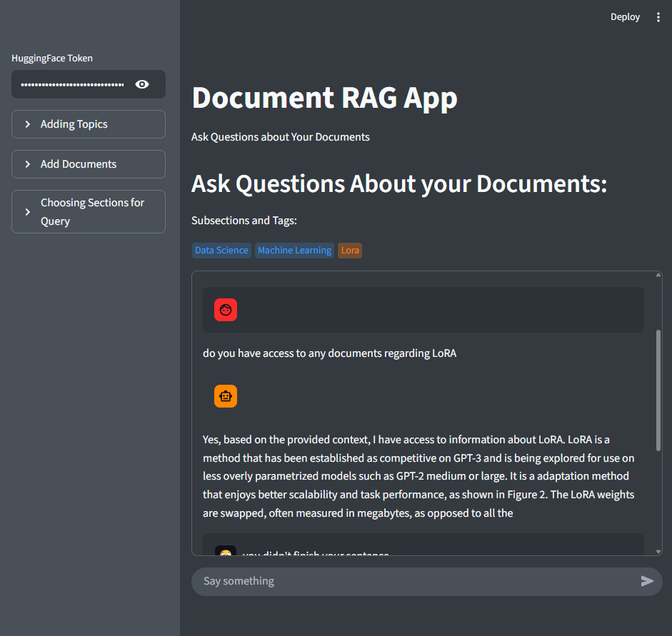The width and height of the screenshot is (672, 636).
Task: Click the user's LoRA documents question
Action: pos(329,353)
